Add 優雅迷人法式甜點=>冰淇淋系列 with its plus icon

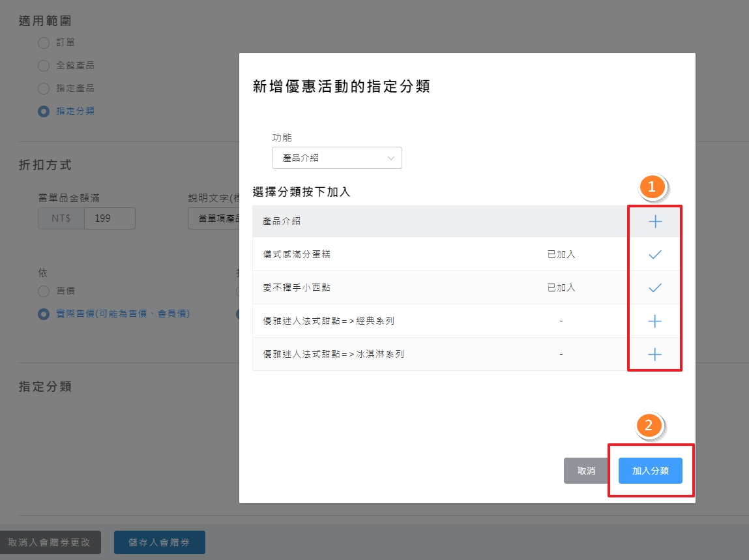click(x=654, y=353)
